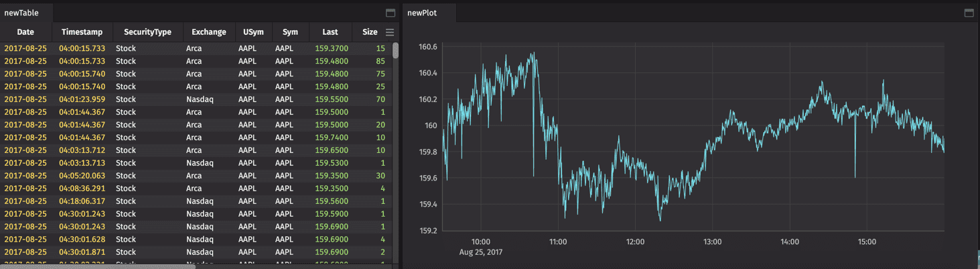
Task: Click the Last column header
Action: (330, 32)
